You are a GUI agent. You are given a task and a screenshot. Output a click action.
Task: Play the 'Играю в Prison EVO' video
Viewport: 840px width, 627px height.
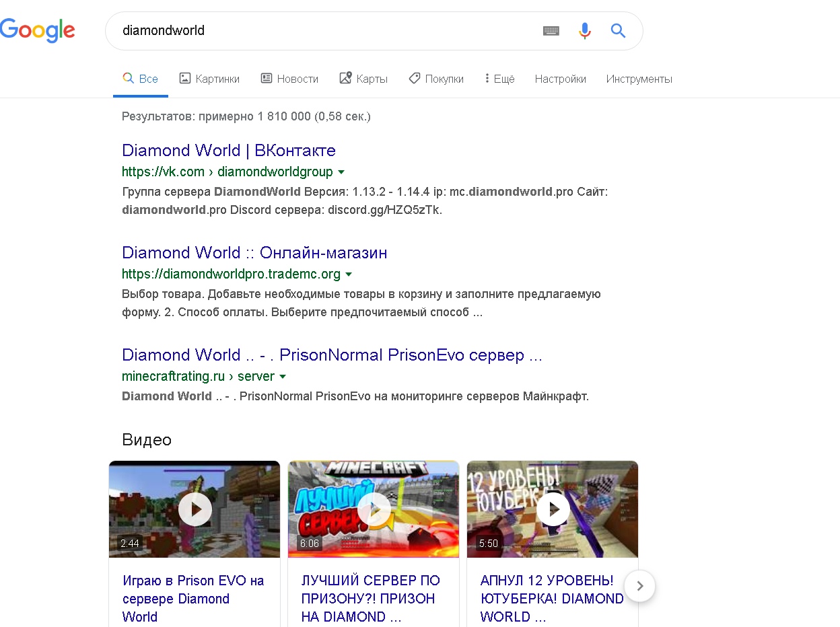tap(195, 509)
